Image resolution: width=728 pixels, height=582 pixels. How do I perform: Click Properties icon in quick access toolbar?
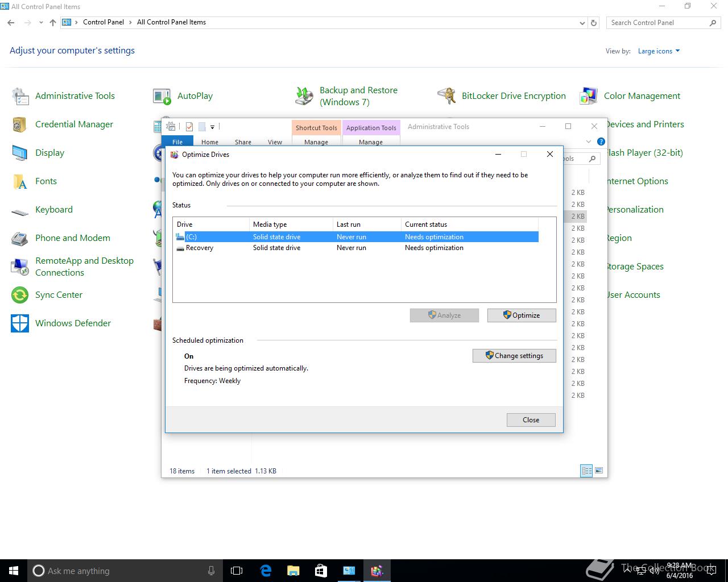pos(189,127)
